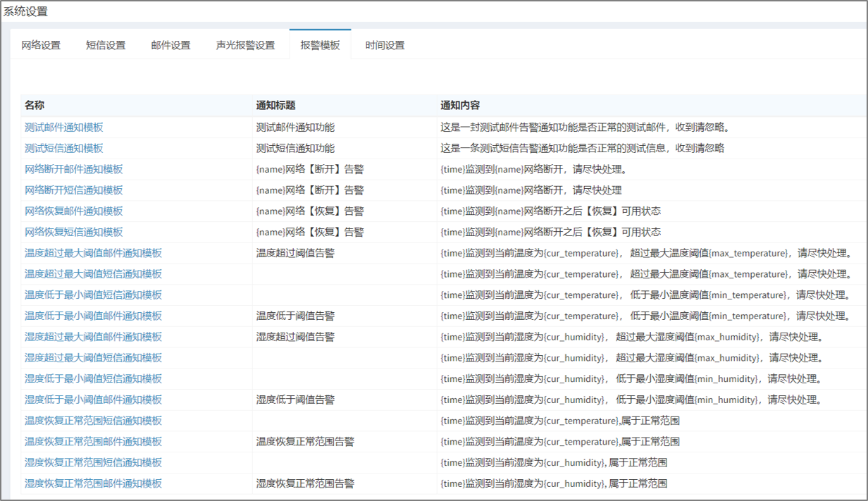868x501 pixels.
Task: Select the 报警模板 tab
Action: pos(319,44)
